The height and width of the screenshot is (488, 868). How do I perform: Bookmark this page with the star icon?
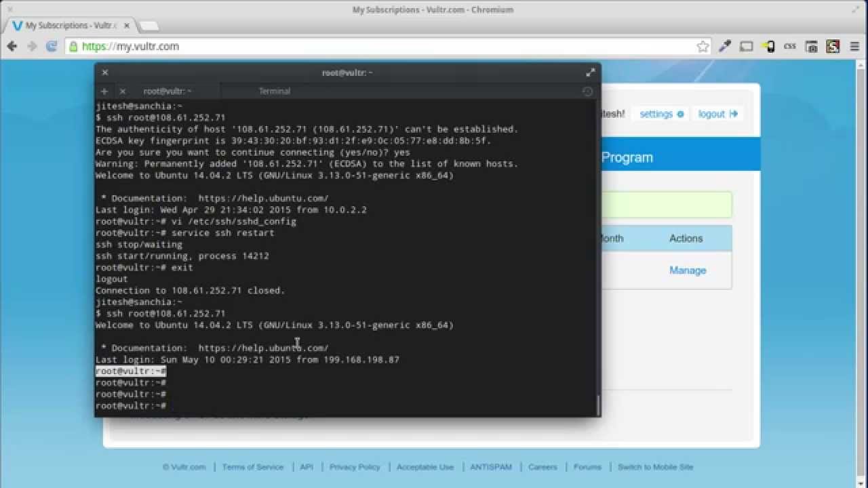tap(703, 46)
